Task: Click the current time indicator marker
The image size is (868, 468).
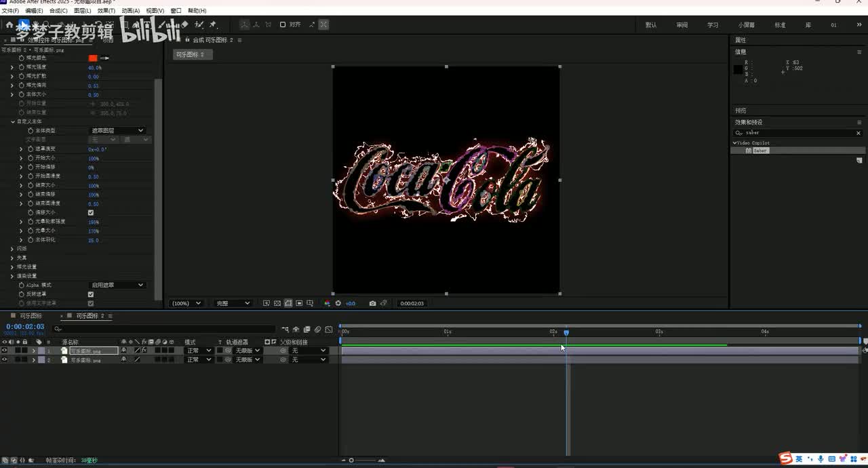Action: pos(566,332)
